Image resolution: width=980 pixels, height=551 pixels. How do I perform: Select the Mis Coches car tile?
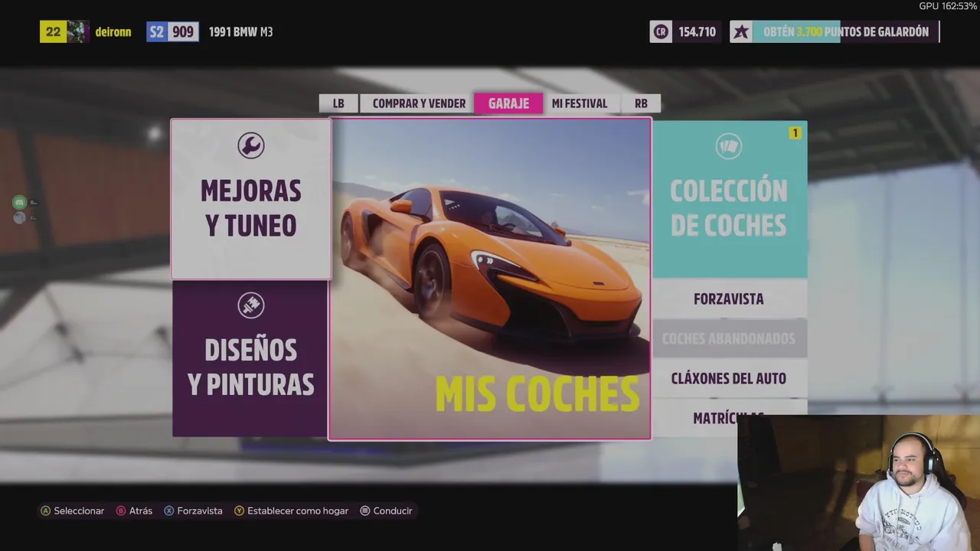(490, 279)
